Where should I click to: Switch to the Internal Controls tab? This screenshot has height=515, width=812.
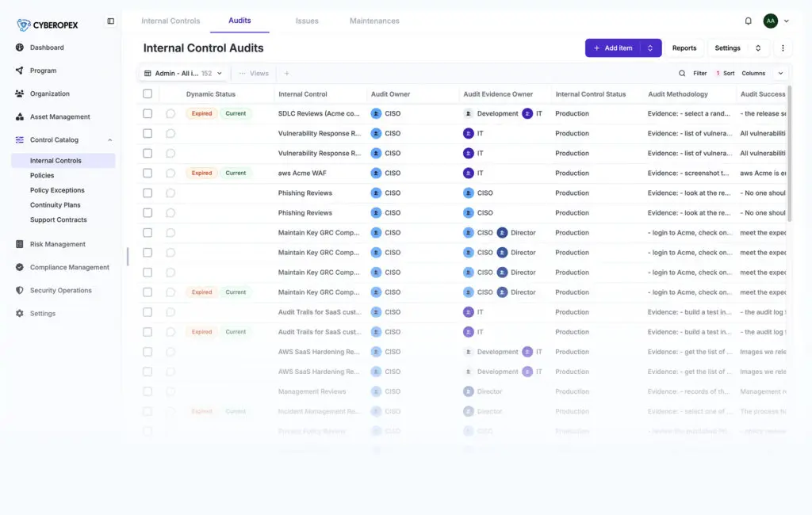pos(170,21)
